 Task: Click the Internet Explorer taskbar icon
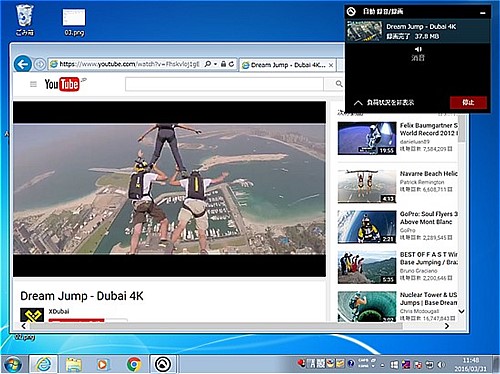(x=44, y=364)
